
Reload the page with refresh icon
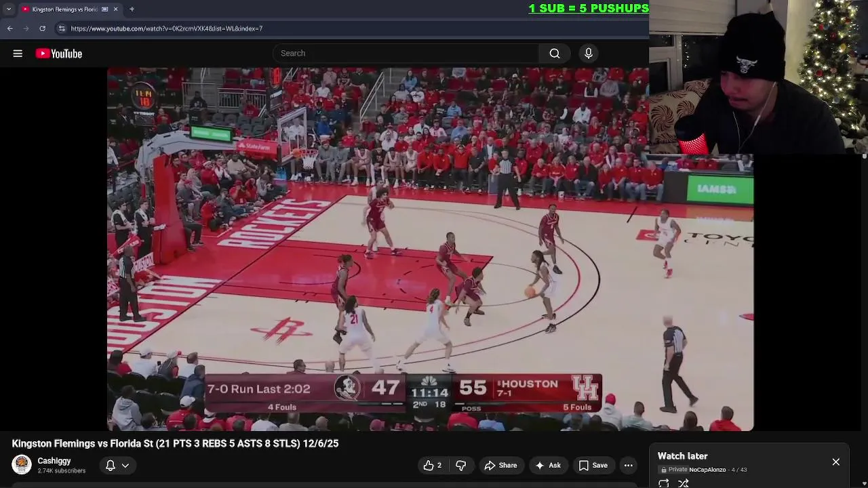pos(43,28)
